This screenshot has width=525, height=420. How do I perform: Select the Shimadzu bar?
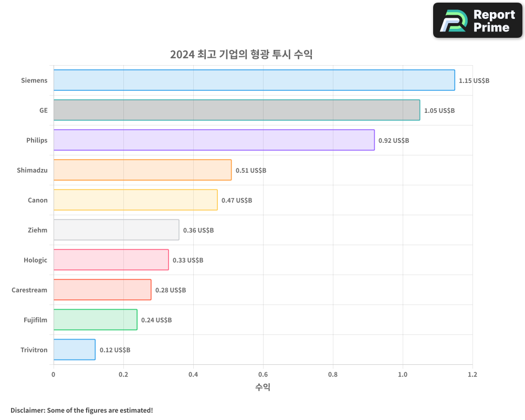(x=142, y=170)
